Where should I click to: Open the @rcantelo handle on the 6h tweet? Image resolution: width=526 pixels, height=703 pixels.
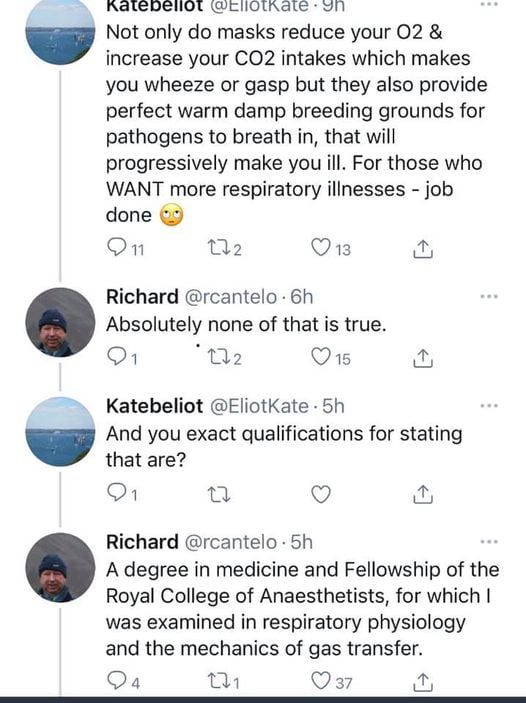230,297
